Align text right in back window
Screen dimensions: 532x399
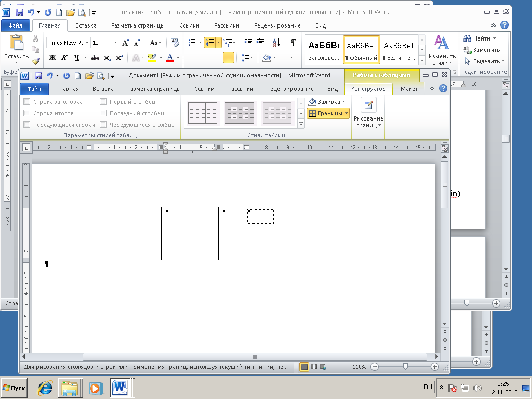point(216,58)
